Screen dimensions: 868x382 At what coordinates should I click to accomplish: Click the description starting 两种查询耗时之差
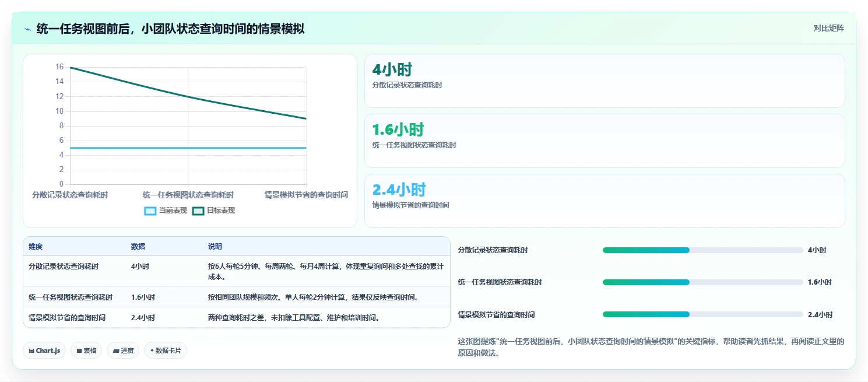click(x=294, y=318)
